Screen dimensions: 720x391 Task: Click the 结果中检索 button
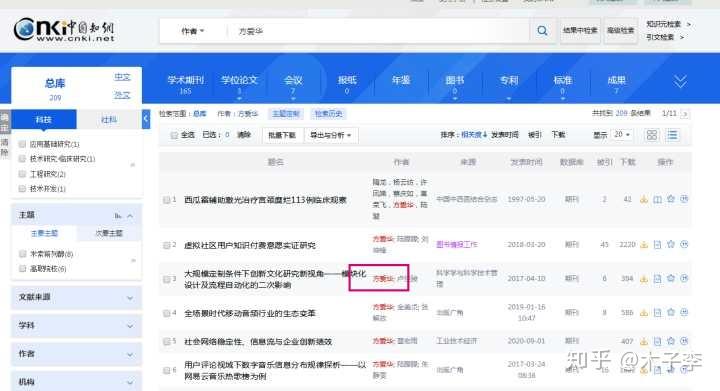pos(580,30)
